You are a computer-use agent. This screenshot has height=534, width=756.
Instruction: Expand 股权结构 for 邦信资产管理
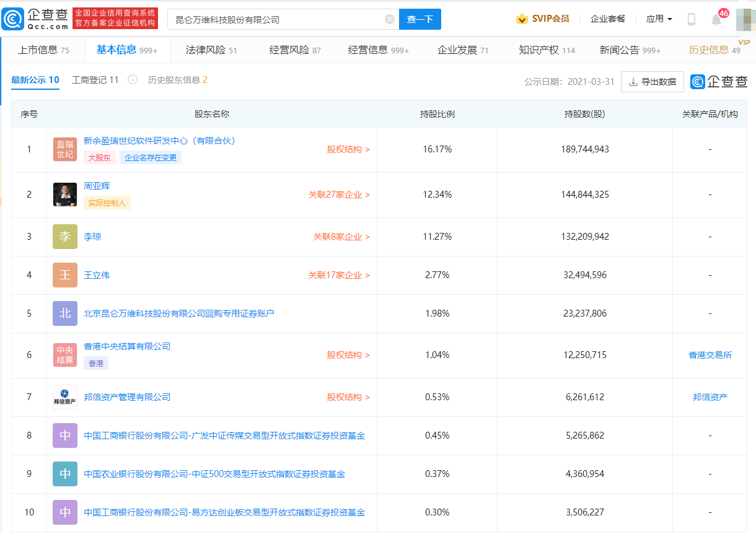(348, 397)
